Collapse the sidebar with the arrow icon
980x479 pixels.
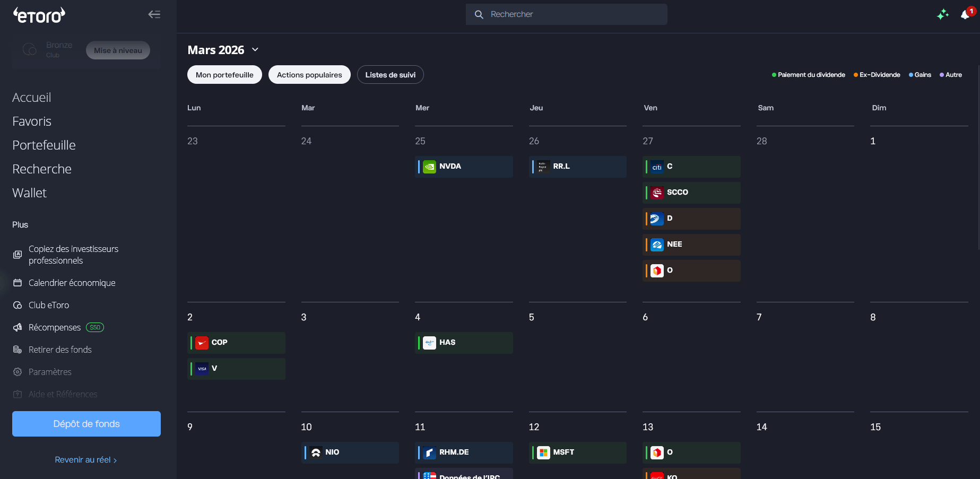(x=154, y=14)
